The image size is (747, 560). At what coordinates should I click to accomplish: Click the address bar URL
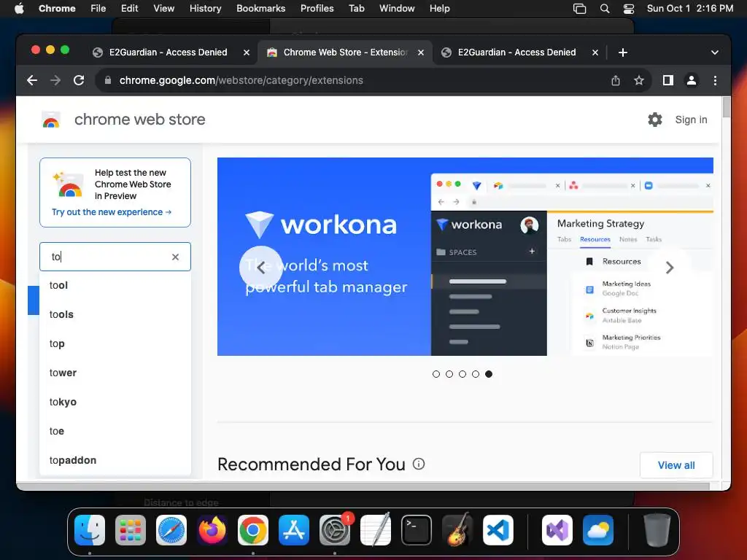point(241,80)
